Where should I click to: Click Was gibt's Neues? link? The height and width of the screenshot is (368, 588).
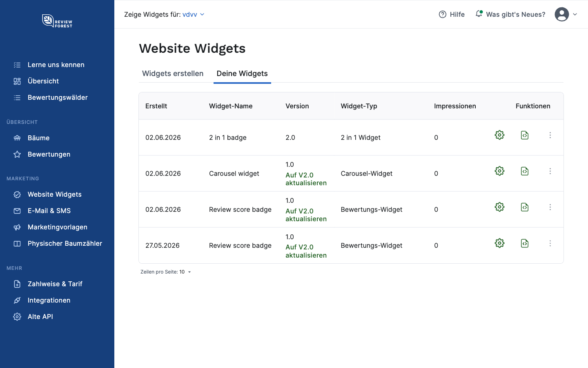pyautogui.click(x=515, y=14)
